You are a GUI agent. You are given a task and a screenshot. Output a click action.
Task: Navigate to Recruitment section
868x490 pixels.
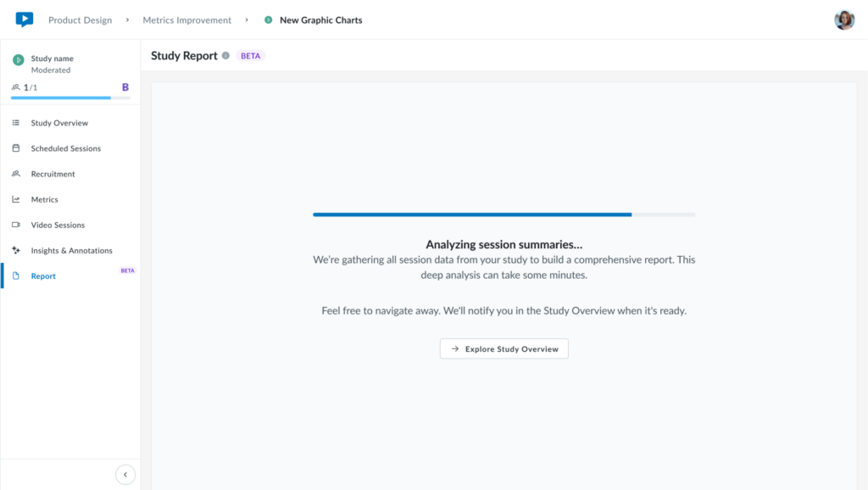tap(70, 174)
